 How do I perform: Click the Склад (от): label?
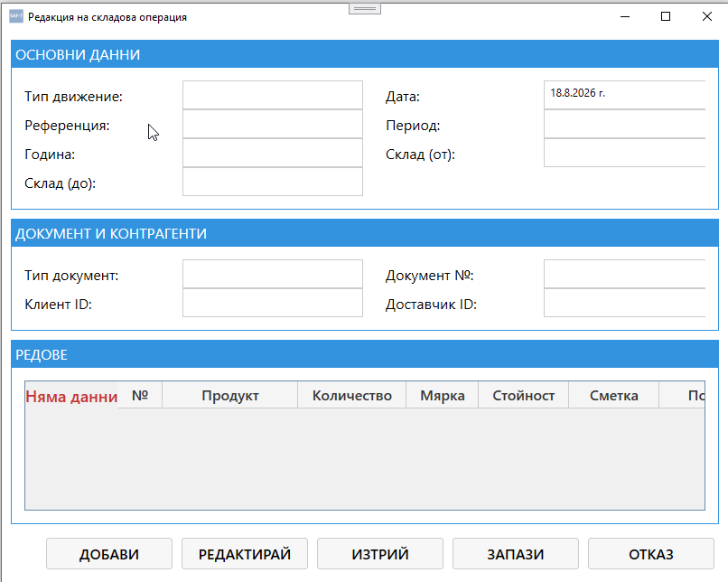(420, 155)
